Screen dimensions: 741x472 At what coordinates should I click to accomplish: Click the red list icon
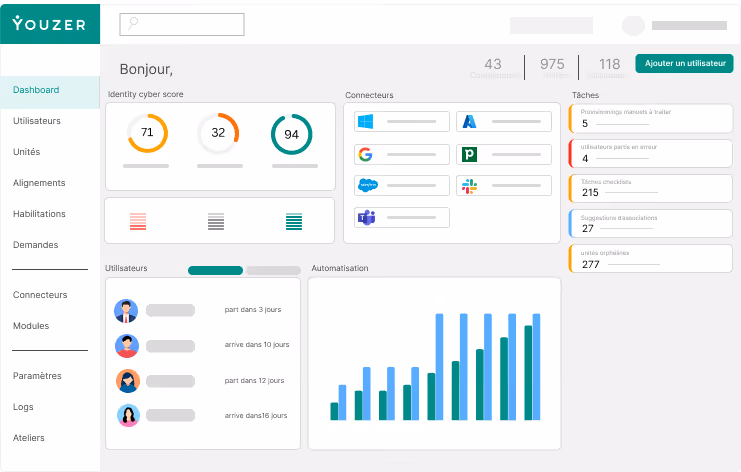click(x=138, y=221)
